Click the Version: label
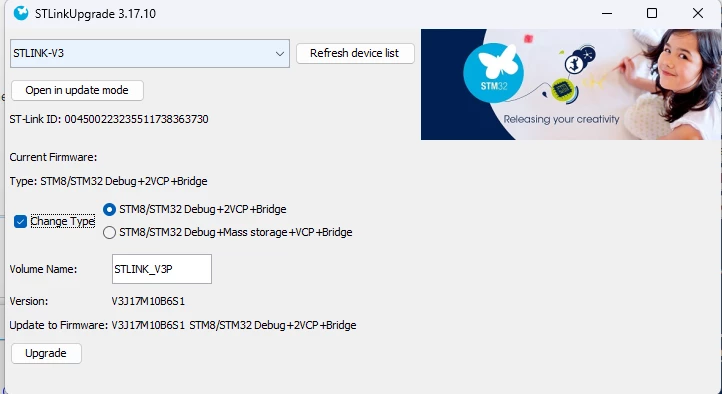 (x=29, y=301)
